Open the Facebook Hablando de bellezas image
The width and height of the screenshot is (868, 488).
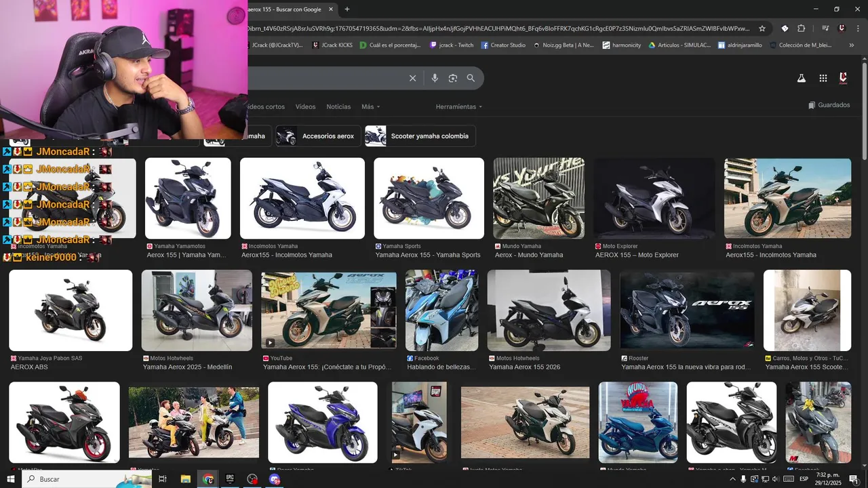click(x=441, y=310)
